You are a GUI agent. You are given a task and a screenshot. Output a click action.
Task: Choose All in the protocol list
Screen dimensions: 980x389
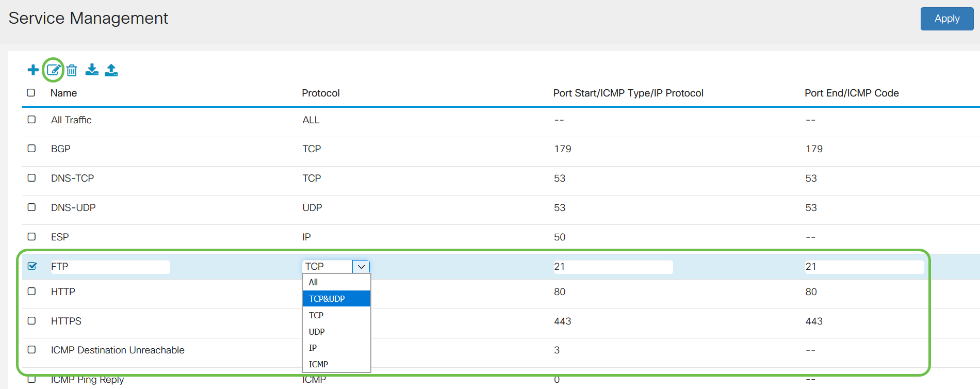[313, 282]
